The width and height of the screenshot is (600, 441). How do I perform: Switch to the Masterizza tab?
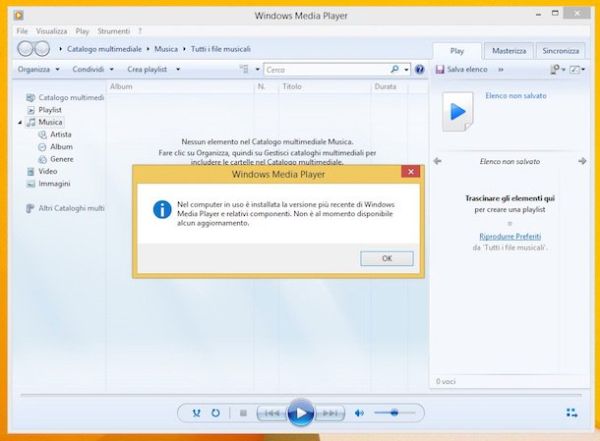508,50
